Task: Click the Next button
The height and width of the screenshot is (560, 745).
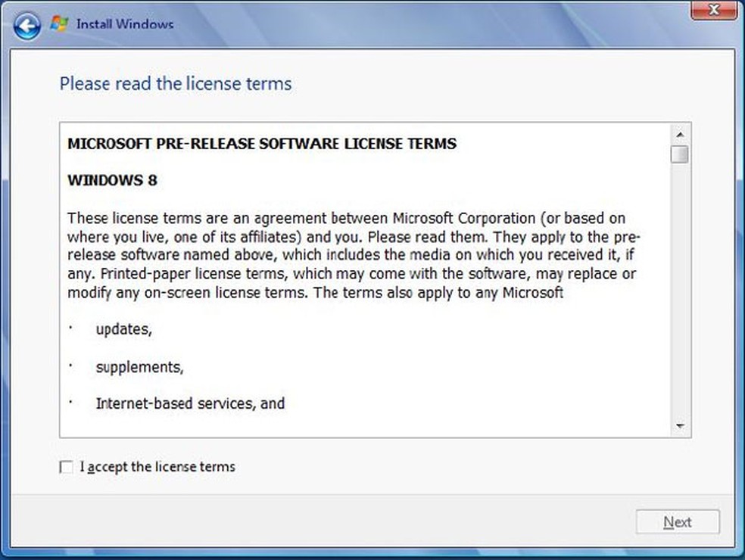Action: (678, 521)
